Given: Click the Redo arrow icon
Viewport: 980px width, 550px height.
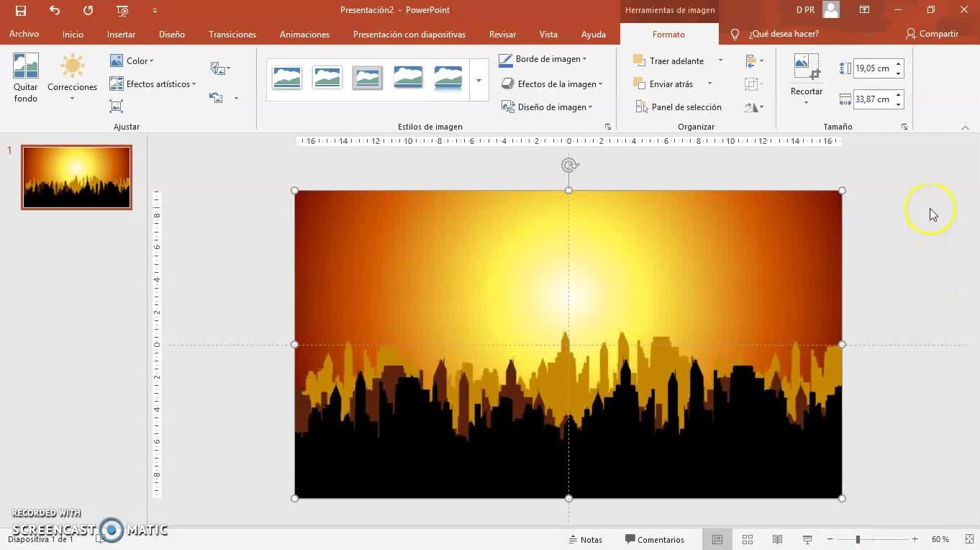Looking at the screenshot, I should click(88, 11).
